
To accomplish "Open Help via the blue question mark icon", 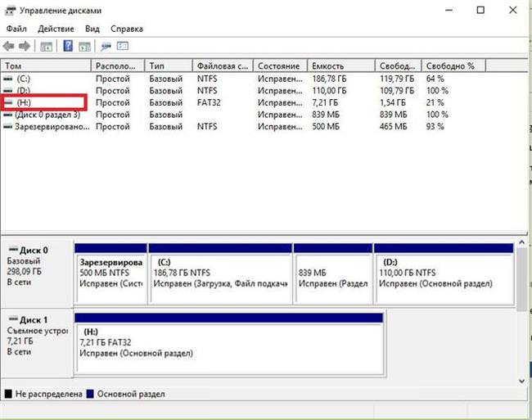I will click(68, 46).
